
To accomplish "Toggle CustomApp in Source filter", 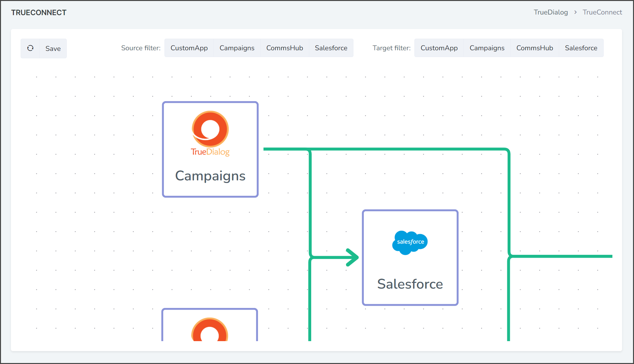I will click(189, 48).
